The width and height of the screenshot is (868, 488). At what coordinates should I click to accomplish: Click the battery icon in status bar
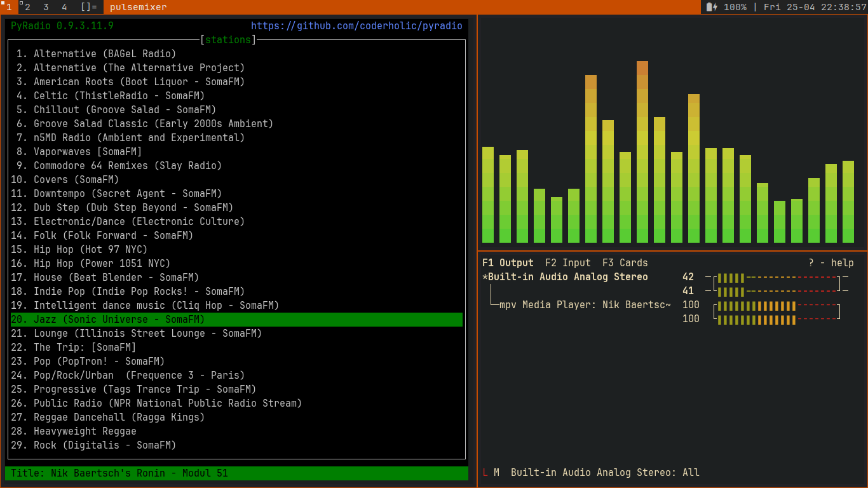coord(712,7)
